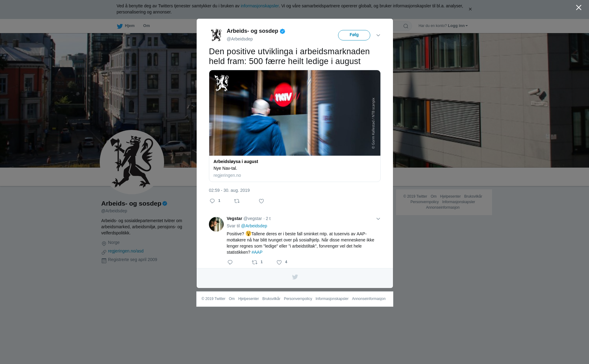Open Vegstar's profile avatar
This screenshot has width=589, height=364.
216,224
